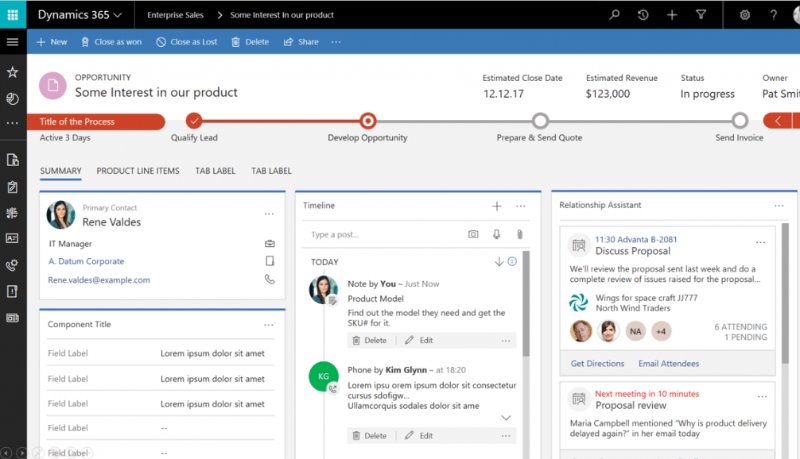Open Timeline ellipsis menu
Screen dimensions: 800x459
(x=520, y=206)
